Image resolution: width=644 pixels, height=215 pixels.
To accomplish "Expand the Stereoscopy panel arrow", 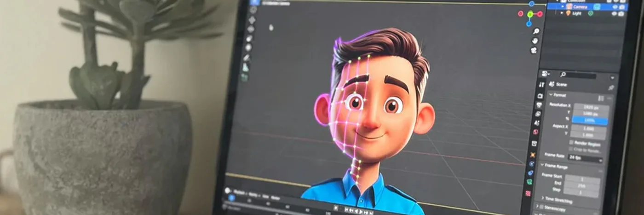I will (537, 206).
